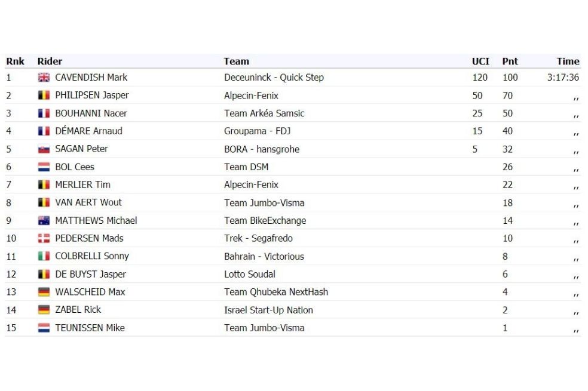Image resolution: width=588 pixels, height=391 pixels.
Task: Sort results by Time column header
Action: click(x=568, y=61)
